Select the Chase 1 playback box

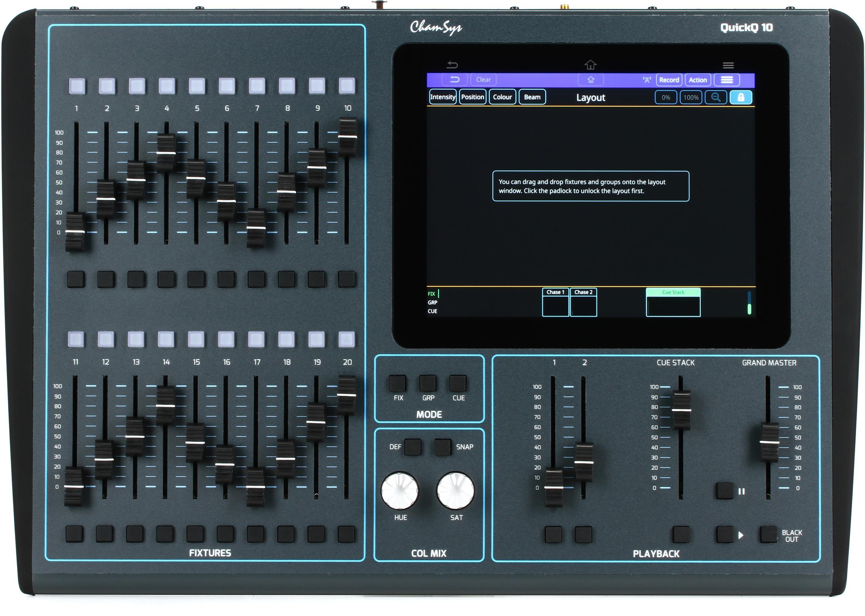click(x=555, y=302)
